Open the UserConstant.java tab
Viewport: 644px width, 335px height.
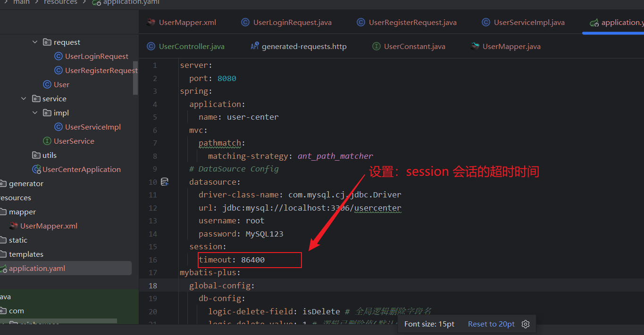(x=409, y=46)
